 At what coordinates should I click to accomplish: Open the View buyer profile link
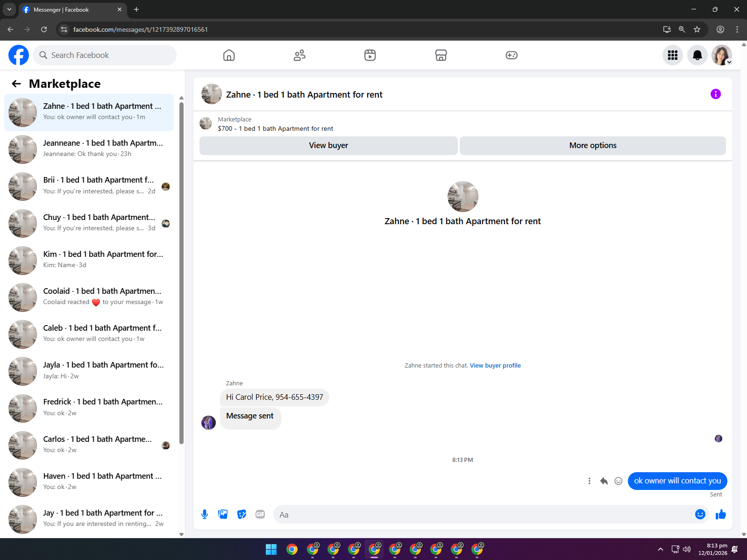tap(495, 365)
